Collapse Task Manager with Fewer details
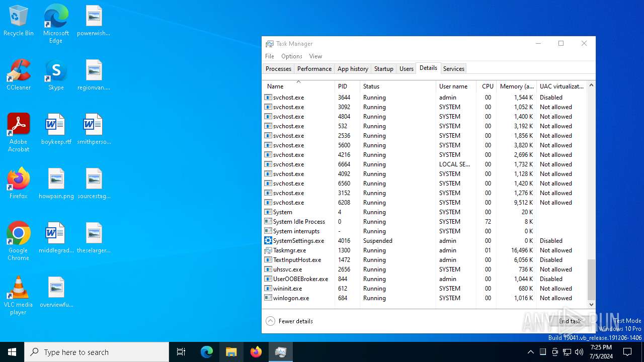This screenshot has height=362, width=644. 289,321
